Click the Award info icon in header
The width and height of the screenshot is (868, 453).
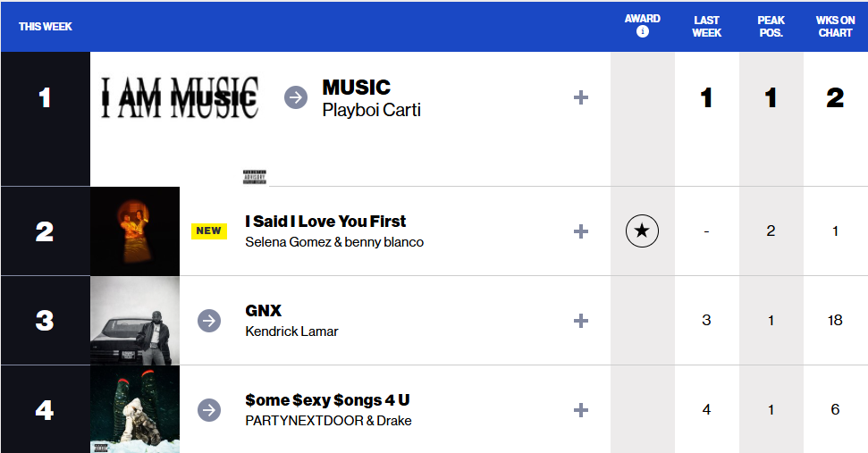[642, 32]
